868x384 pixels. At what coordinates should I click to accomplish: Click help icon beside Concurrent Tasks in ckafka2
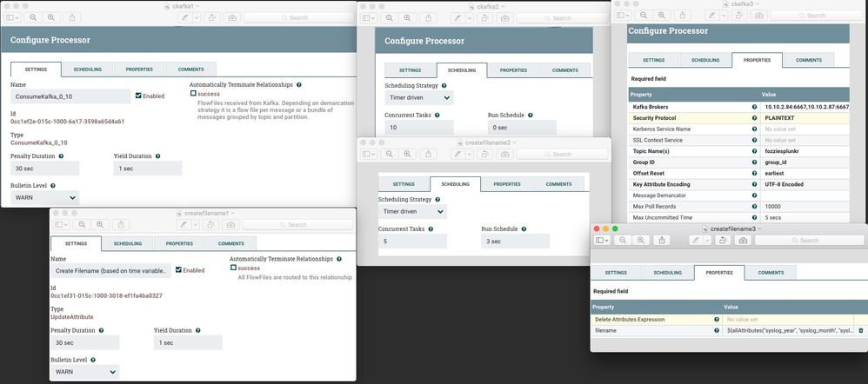point(437,115)
